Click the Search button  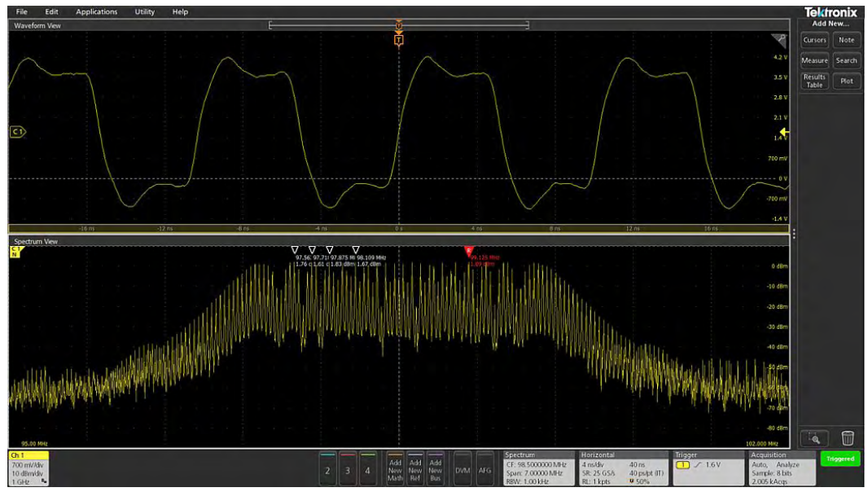coord(846,60)
